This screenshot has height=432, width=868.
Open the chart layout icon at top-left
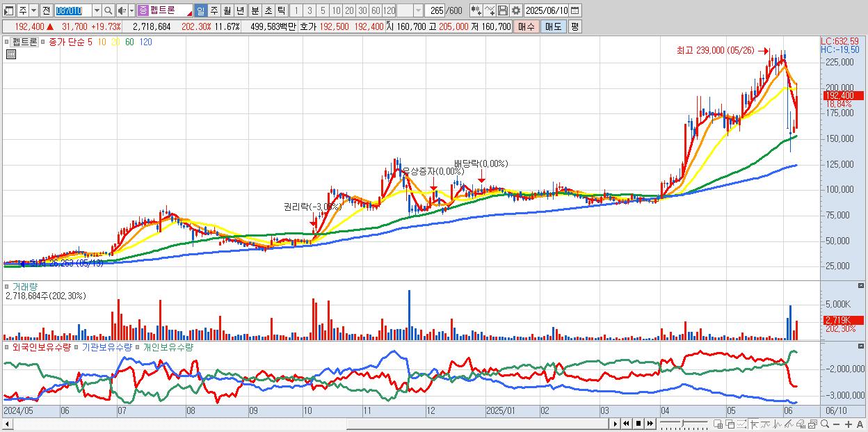pos(9,10)
